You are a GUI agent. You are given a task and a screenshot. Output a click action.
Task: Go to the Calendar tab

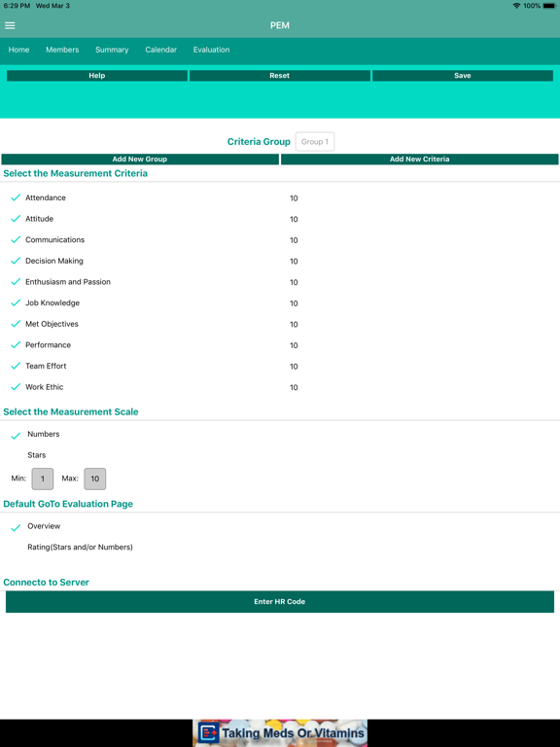pos(161,50)
